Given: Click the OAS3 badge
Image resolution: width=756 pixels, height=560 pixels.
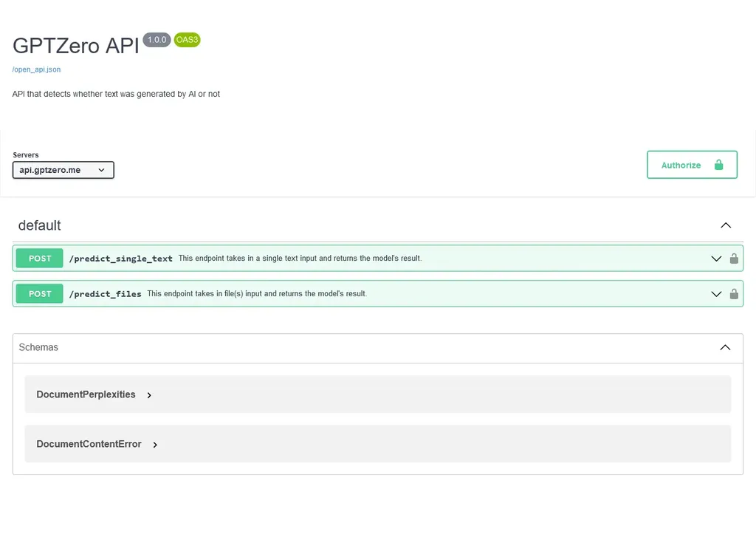Looking at the screenshot, I should click(x=187, y=40).
